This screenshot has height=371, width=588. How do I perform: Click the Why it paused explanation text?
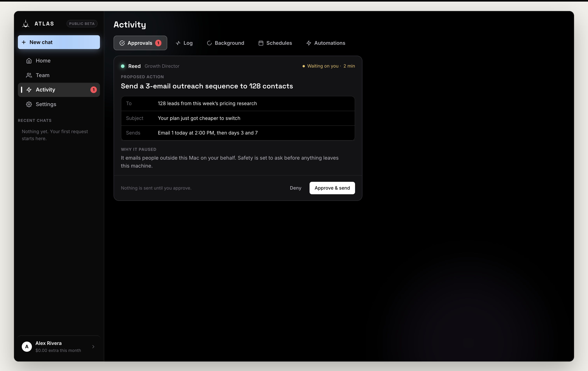pos(230,162)
